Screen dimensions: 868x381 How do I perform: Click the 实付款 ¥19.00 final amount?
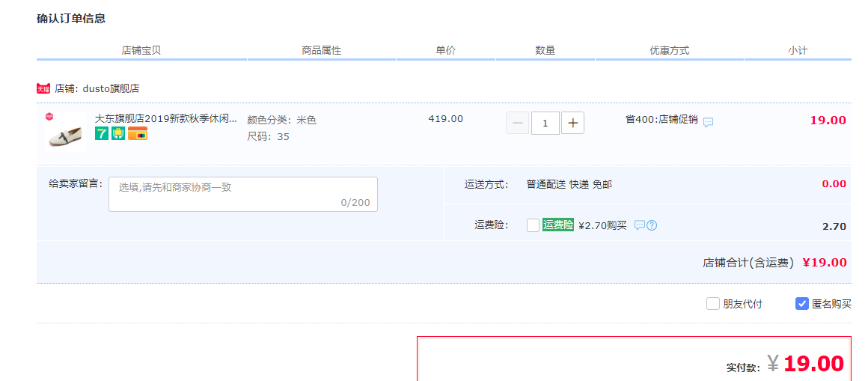[x=786, y=364]
